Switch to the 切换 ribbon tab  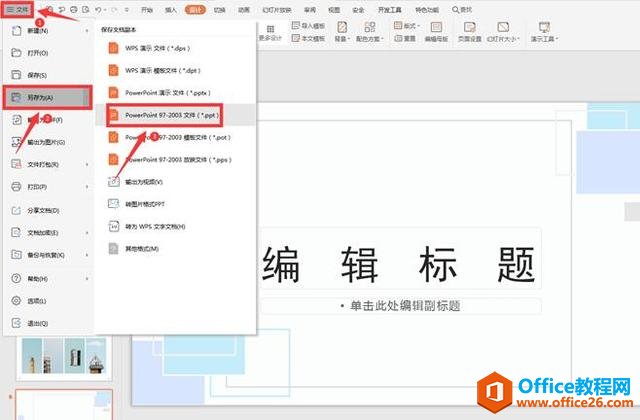tap(220, 9)
